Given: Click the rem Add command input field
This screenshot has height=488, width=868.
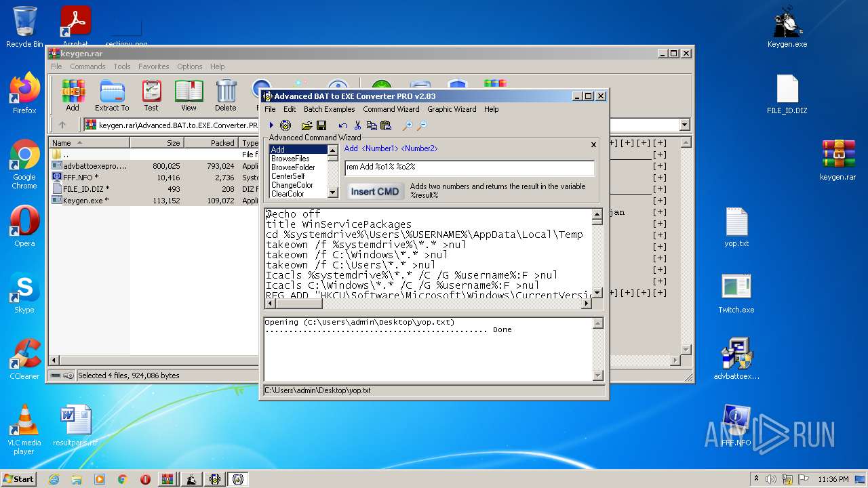Looking at the screenshot, I should point(469,167).
